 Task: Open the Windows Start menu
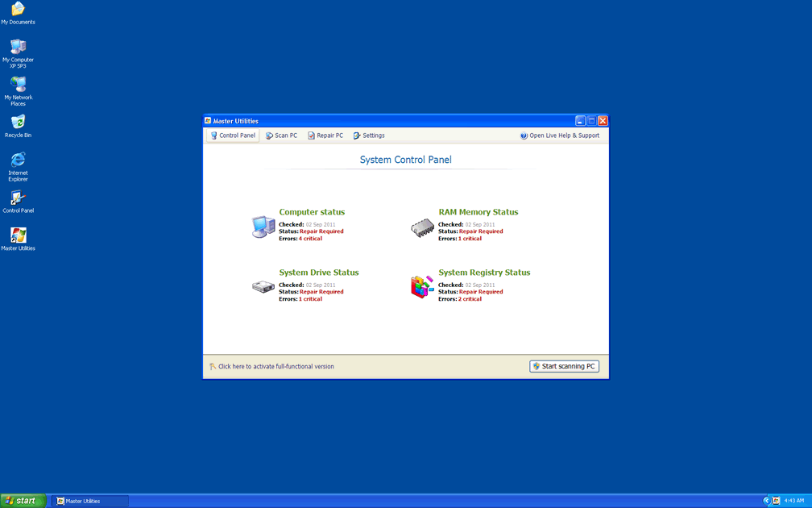pyautogui.click(x=23, y=501)
